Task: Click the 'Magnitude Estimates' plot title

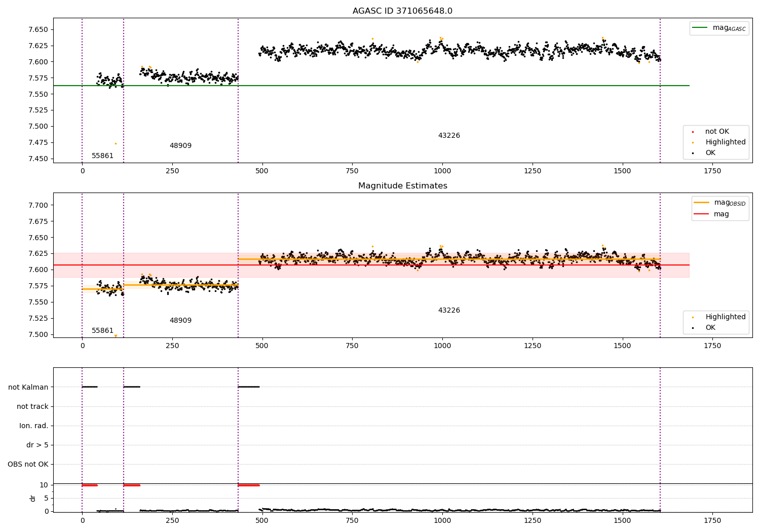Action: point(402,186)
